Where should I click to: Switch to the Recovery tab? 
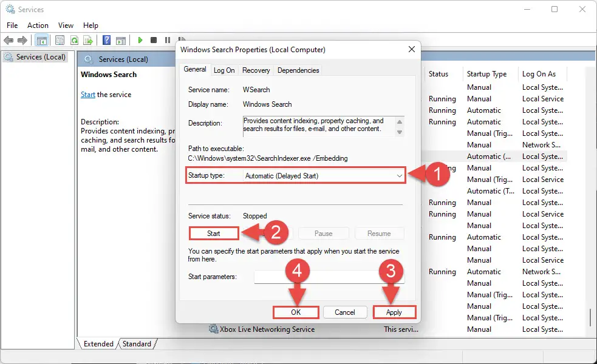click(x=256, y=70)
